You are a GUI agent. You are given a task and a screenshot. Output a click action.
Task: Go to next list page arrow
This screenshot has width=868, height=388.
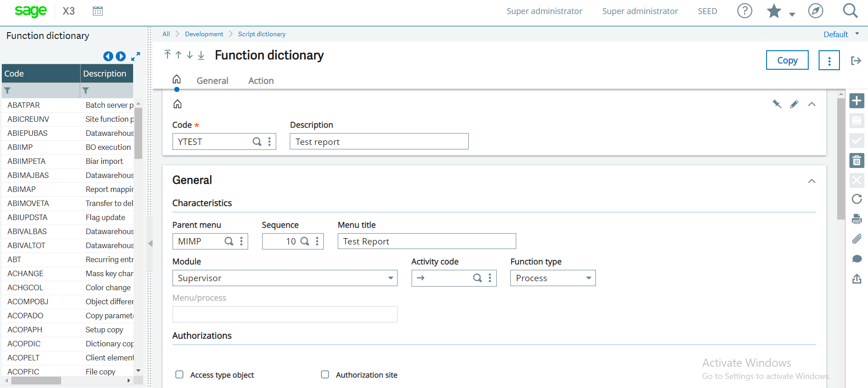120,56
